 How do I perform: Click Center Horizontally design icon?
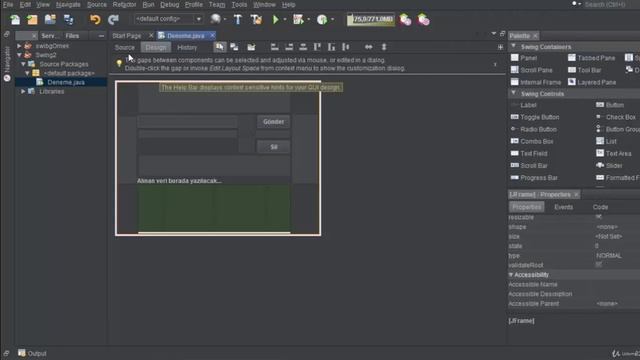tap(303, 47)
